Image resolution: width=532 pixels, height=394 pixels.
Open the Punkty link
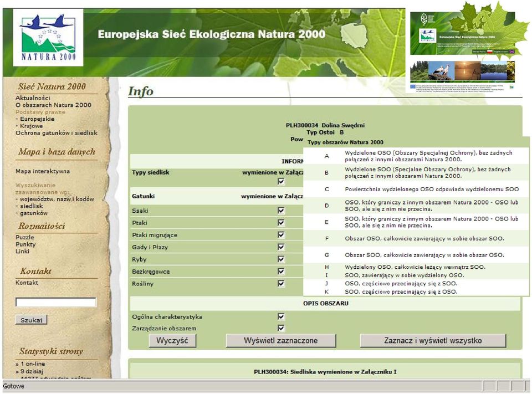[x=25, y=244]
